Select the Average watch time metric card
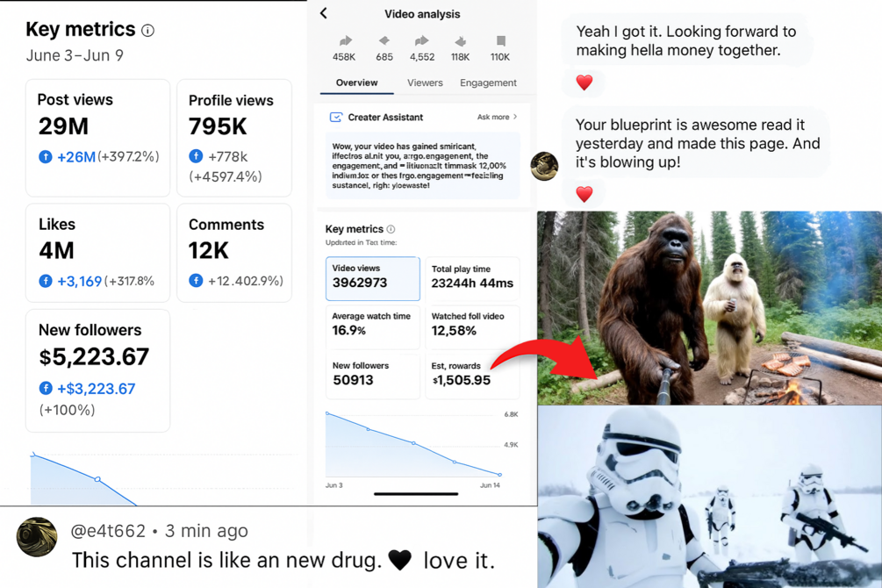This screenshot has height=588, width=882. [373, 327]
